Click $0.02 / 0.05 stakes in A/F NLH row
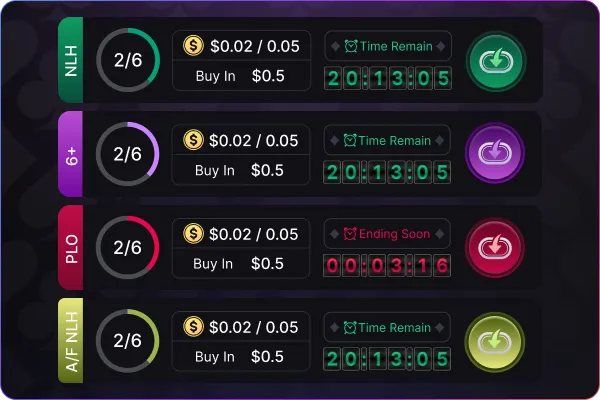The width and height of the screenshot is (600, 400). 253,327
